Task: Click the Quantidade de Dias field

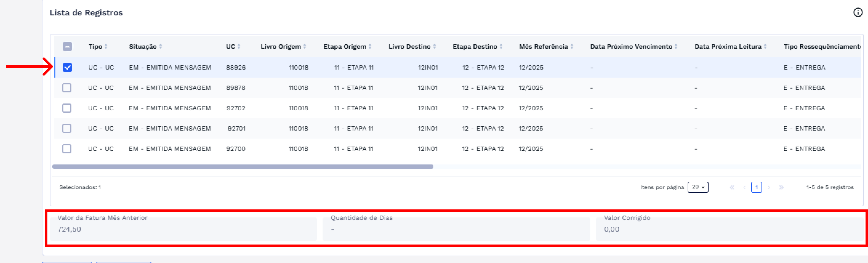Action: (x=456, y=229)
